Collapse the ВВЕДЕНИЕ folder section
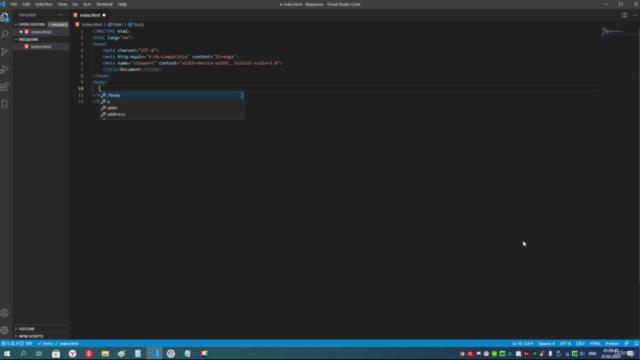The height and width of the screenshot is (360, 640). pos(28,40)
